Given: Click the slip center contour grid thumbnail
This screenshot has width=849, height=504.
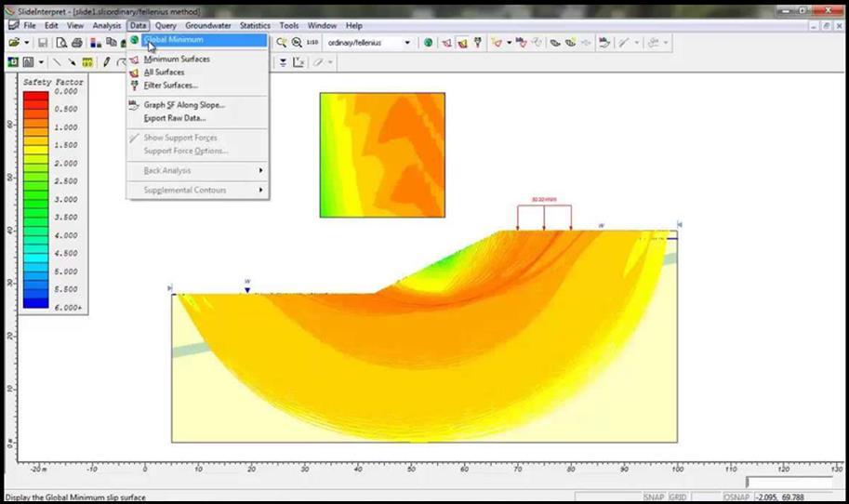Looking at the screenshot, I should 382,155.
